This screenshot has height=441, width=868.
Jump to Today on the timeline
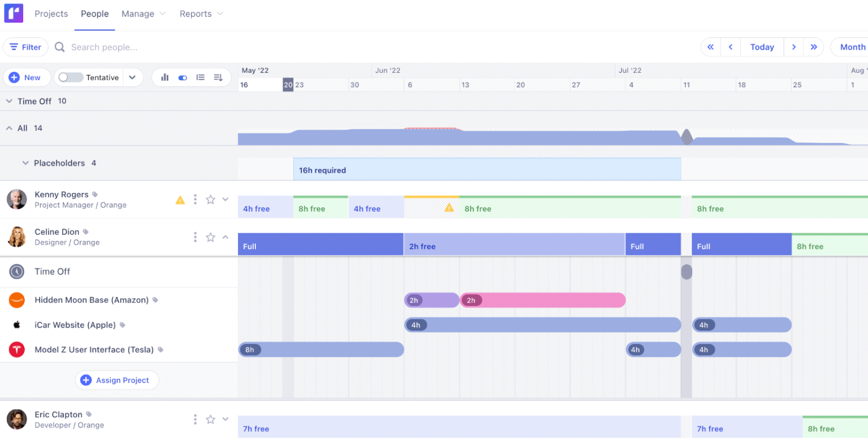pyautogui.click(x=762, y=47)
